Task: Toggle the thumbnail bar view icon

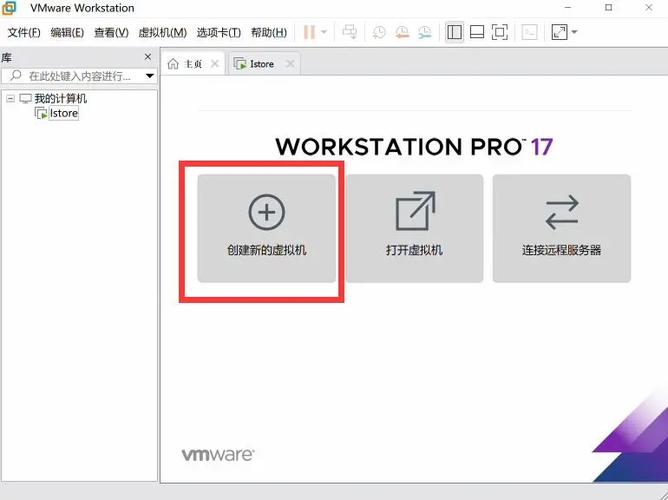Action: pyautogui.click(x=477, y=32)
